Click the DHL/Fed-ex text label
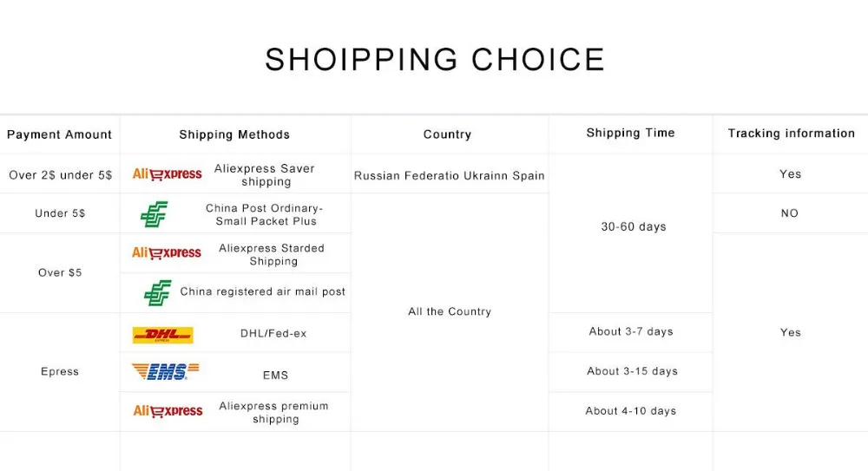The height and width of the screenshot is (471, 868). [273, 333]
